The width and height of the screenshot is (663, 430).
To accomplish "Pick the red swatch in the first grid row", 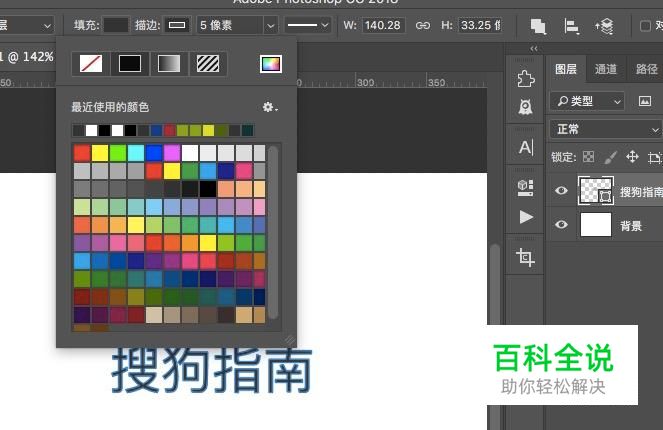I will tap(82, 153).
